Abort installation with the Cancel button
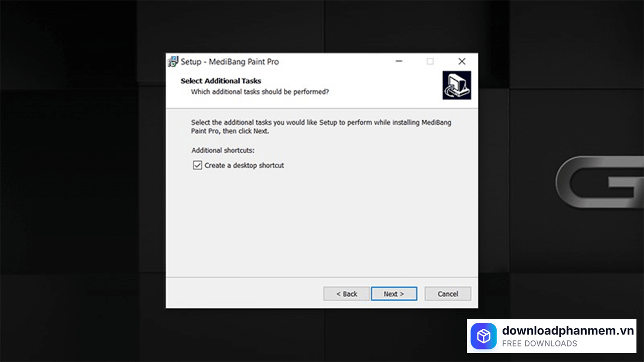 tap(448, 294)
